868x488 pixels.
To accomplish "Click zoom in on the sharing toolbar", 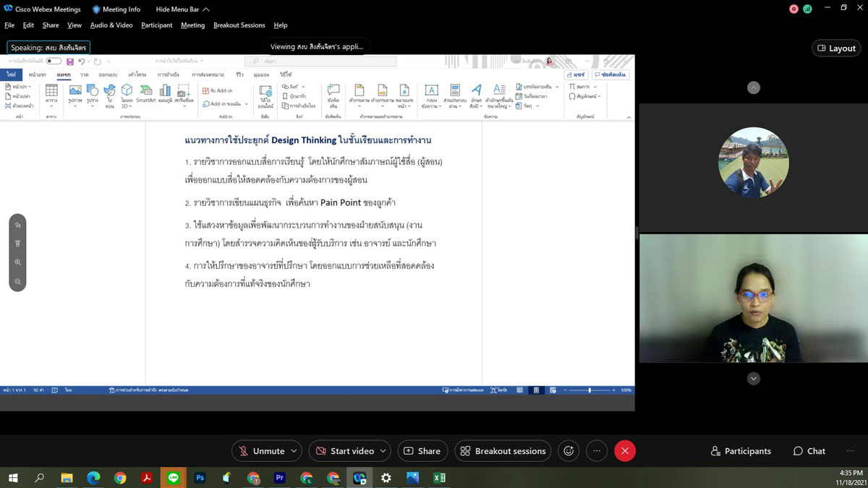I will coord(18,262).
